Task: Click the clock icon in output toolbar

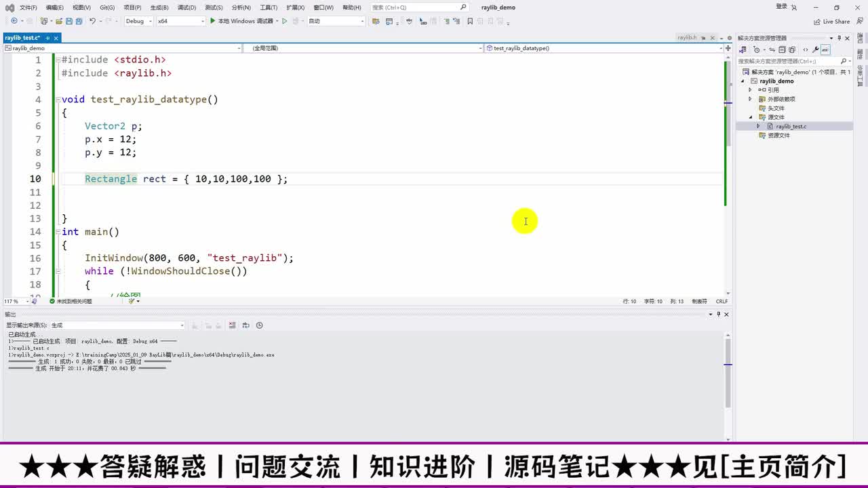Action: [x=259, y=325]
